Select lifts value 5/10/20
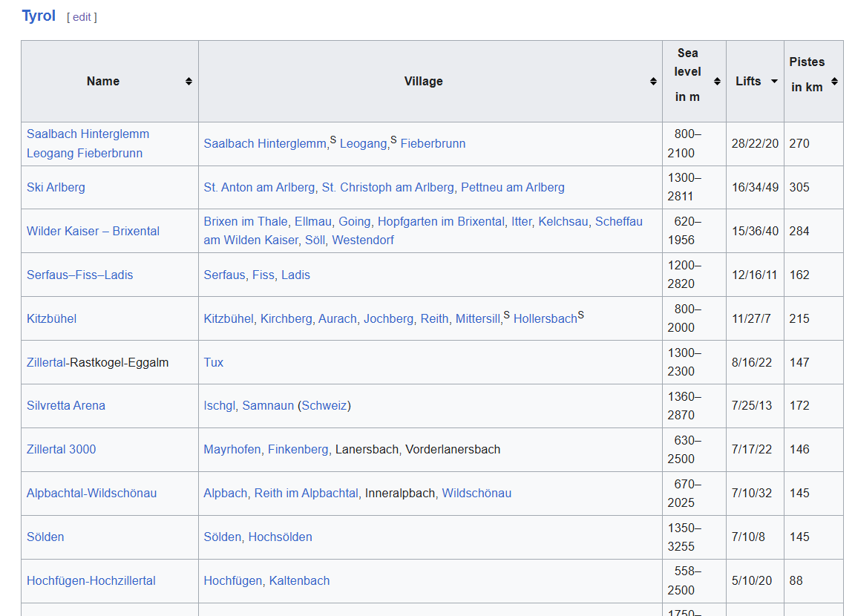This screenshot has height=616, width=855. pos(752,580)
